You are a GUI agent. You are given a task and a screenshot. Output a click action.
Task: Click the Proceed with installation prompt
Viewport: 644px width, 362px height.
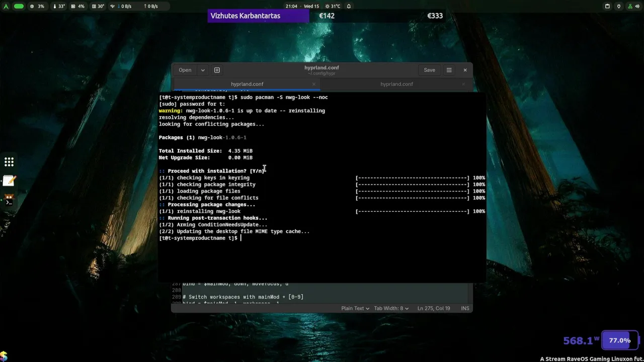[x=212, y=171]
